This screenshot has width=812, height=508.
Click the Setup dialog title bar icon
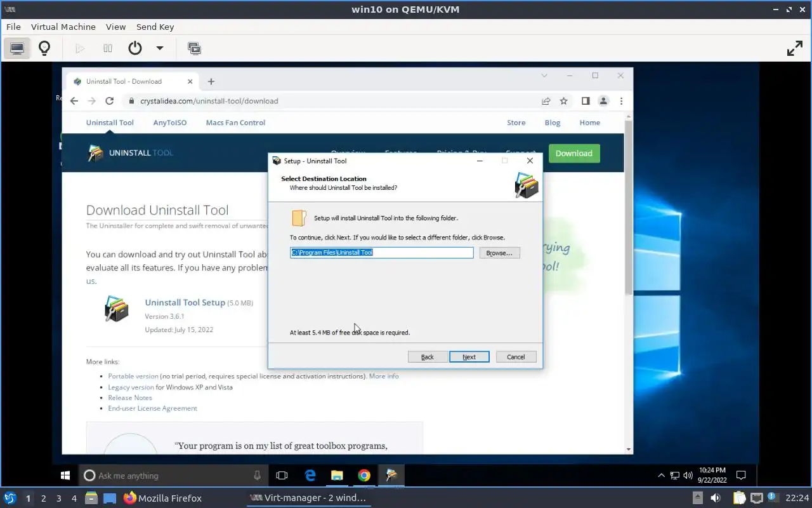(x=277, y=161)
